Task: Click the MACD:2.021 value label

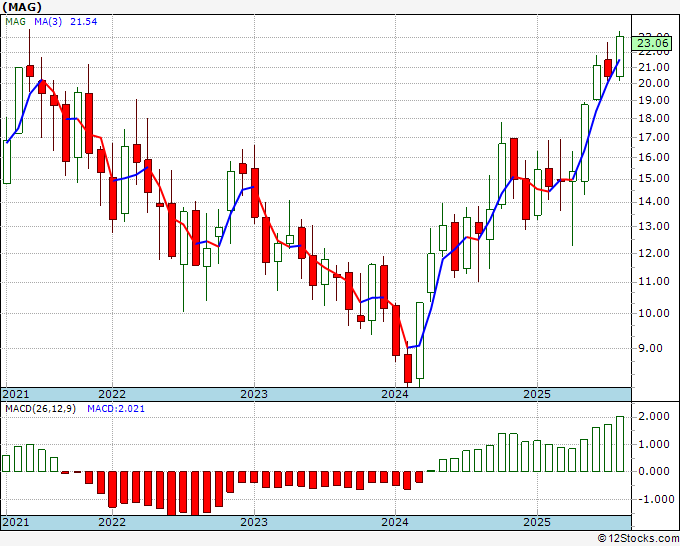Action: 116,409
